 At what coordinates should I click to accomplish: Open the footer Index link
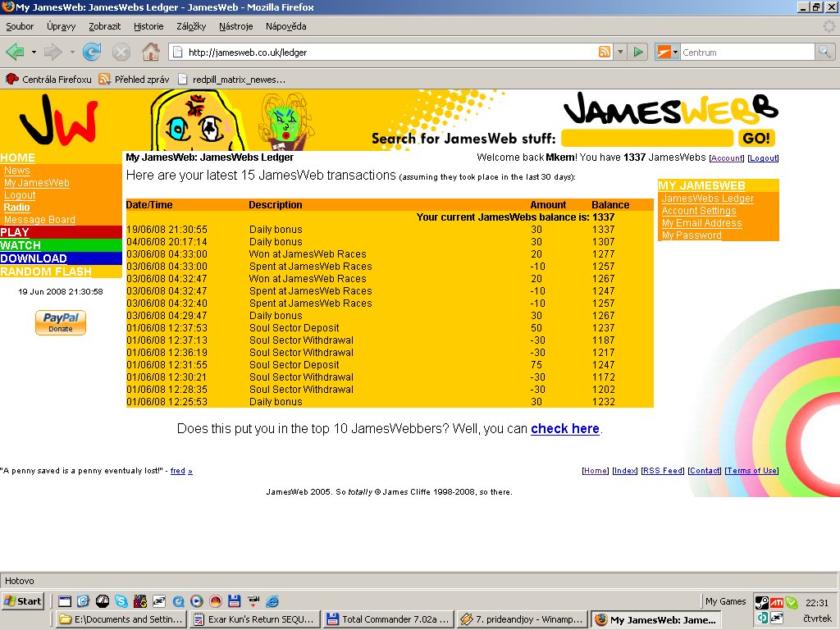click(x=624, y=471)
